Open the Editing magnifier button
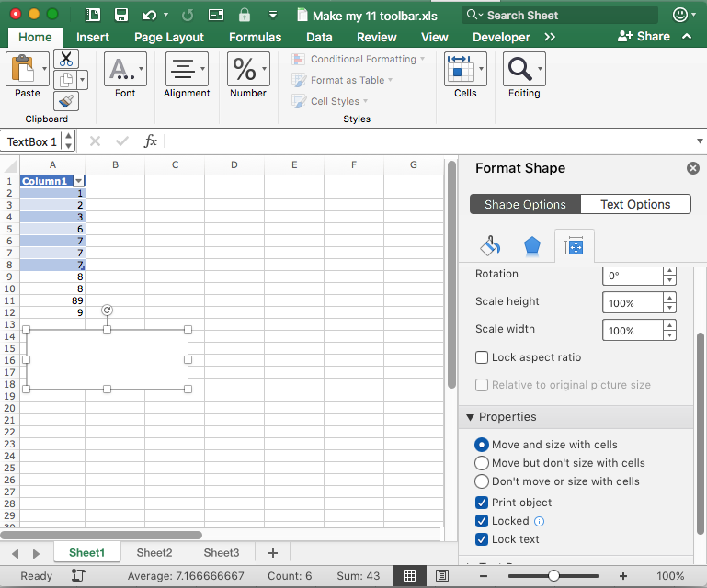This screenshot has width=707, height=588. [524, 69]
